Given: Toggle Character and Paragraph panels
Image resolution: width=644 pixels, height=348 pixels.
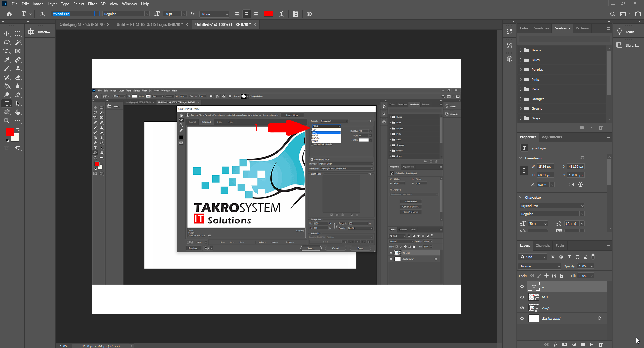Looking at the screenshot, I should pyautogui.click(x=295, y=14).
